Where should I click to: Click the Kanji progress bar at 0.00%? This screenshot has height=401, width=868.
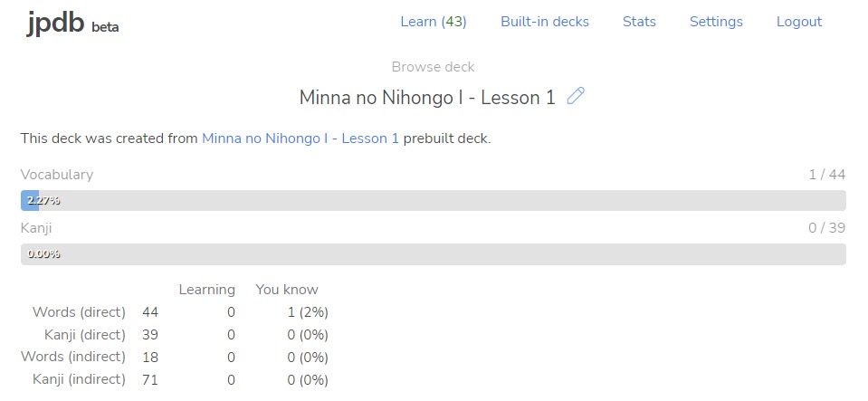[x=434, y=254]
